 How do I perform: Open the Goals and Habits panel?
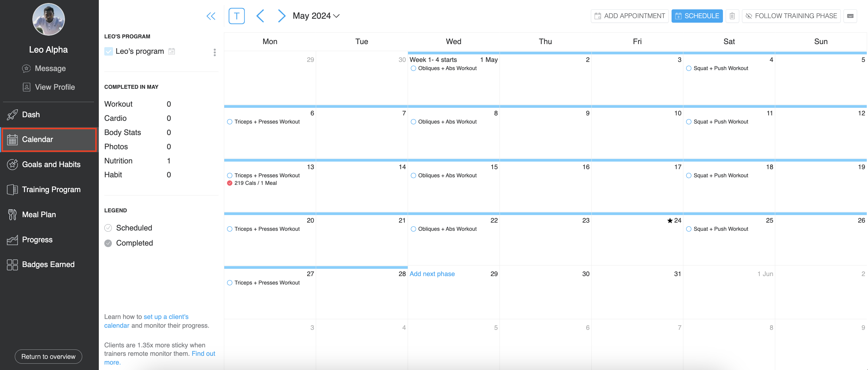pyautogui.click(x=51, y=164)
